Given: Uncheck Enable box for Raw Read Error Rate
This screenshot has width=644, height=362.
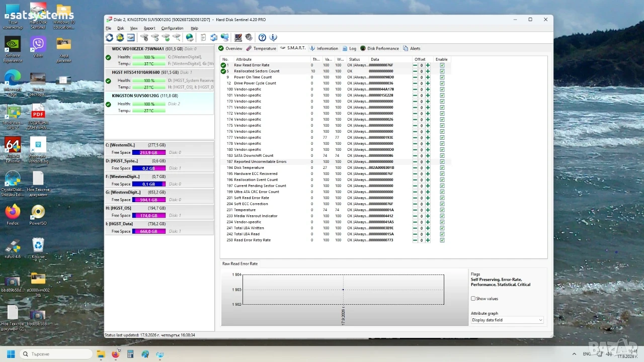Looking at the screenshot, I should coord(442,65).
